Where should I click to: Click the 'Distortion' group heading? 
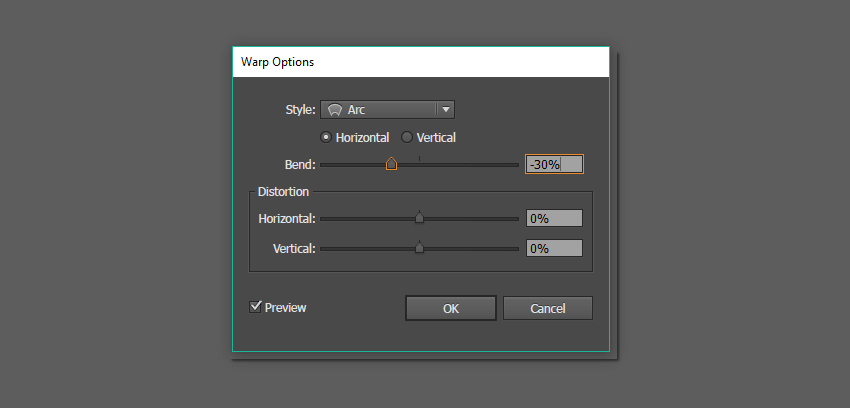[x=283, y=191]
